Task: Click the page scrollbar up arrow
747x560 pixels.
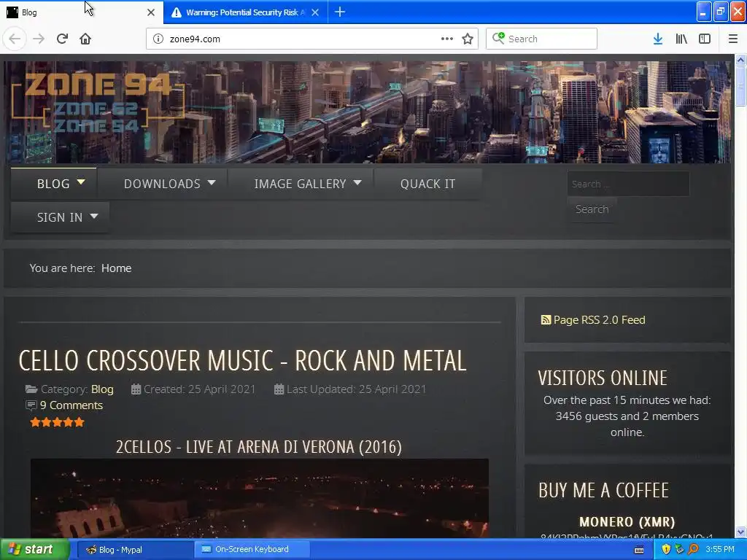Action: click(x=741, y=60)
